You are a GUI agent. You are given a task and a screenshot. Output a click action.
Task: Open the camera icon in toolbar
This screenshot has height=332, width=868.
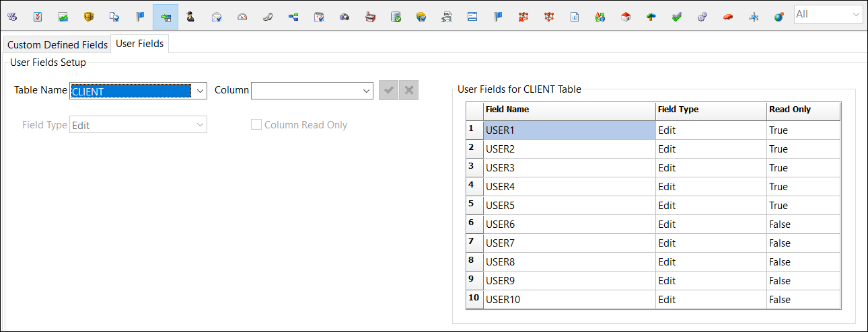pos(345,16)
